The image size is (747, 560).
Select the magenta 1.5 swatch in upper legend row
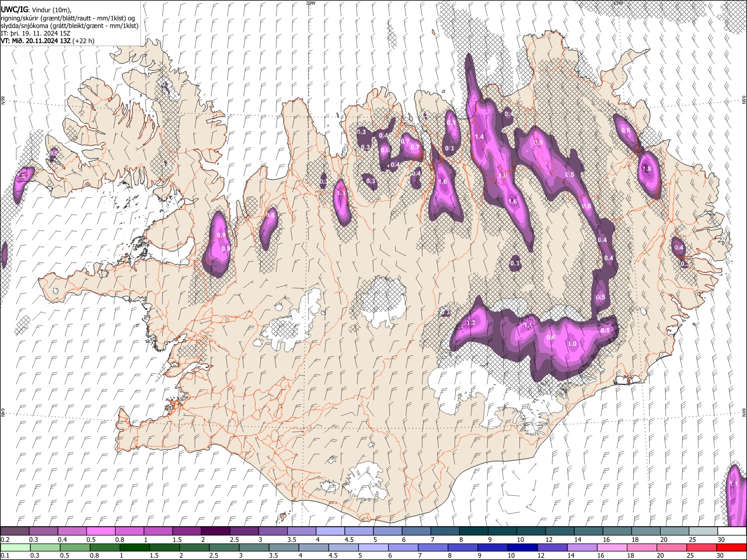(x=186, y=531)
